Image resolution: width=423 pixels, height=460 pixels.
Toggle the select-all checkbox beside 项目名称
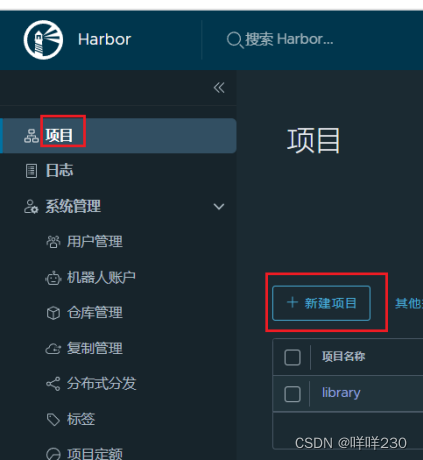[x=292, y=357]
